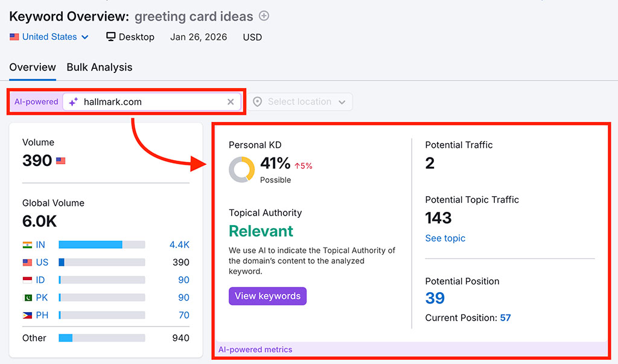
Task: Select the Overview tab
Action: [33, 67]
